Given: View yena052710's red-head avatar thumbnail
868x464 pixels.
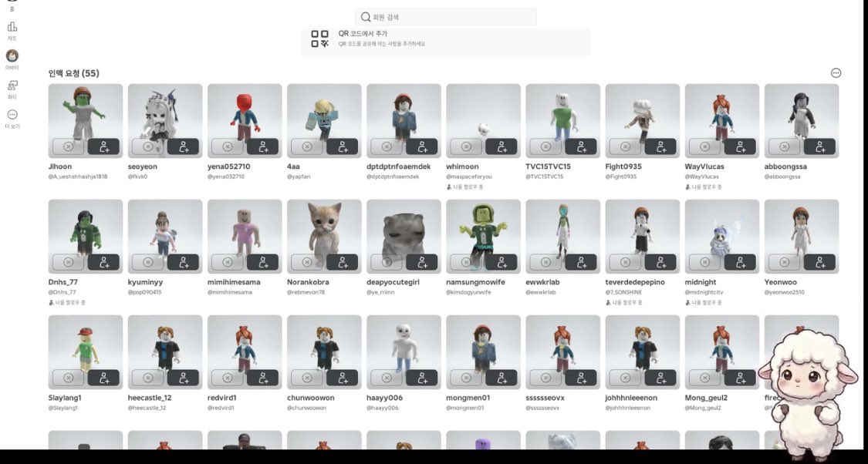Looking at the screenshot, I should [x=245, y=120].
